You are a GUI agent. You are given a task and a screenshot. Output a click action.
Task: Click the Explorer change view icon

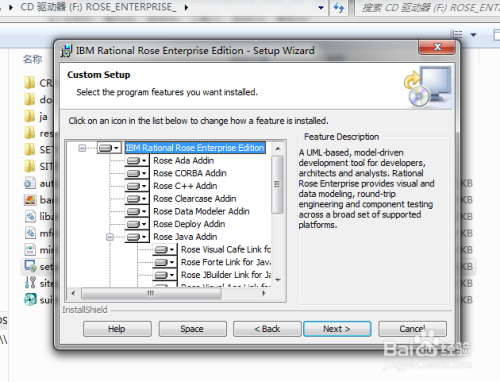click(x=456, y=34)
